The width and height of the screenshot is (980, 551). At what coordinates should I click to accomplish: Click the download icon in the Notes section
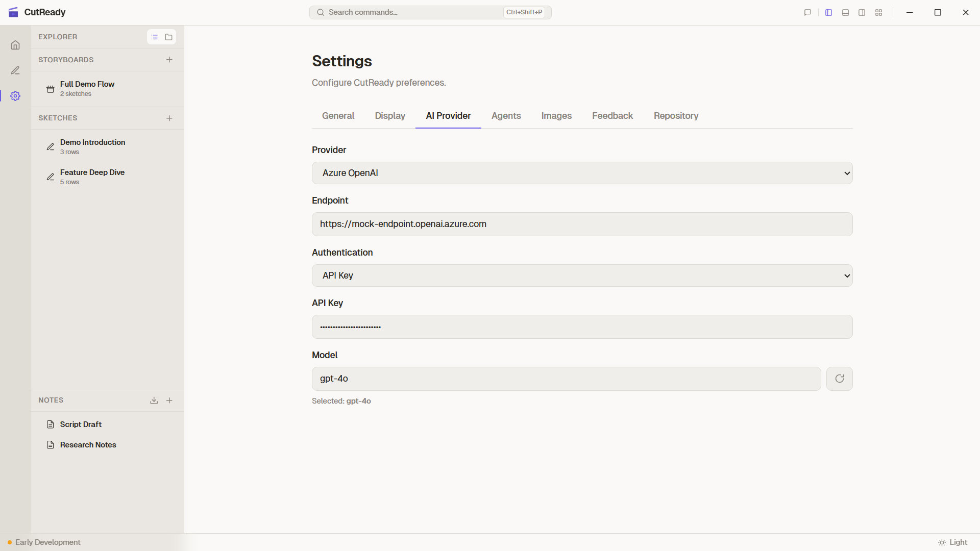154,400
